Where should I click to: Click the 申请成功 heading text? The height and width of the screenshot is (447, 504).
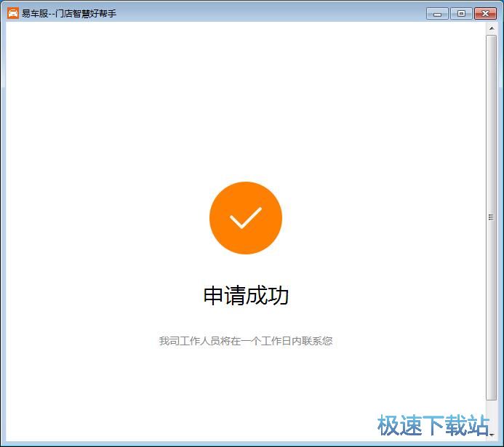(246, 295)
